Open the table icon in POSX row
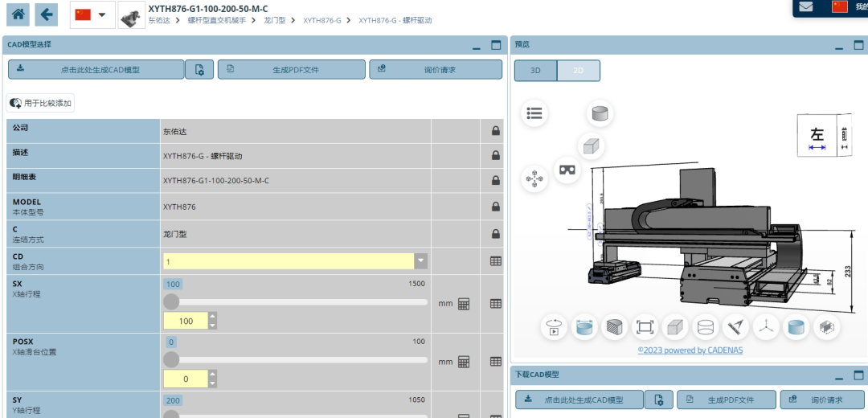Screen dimensions: 868x418 pyautogui.click(x=495, y=362)
